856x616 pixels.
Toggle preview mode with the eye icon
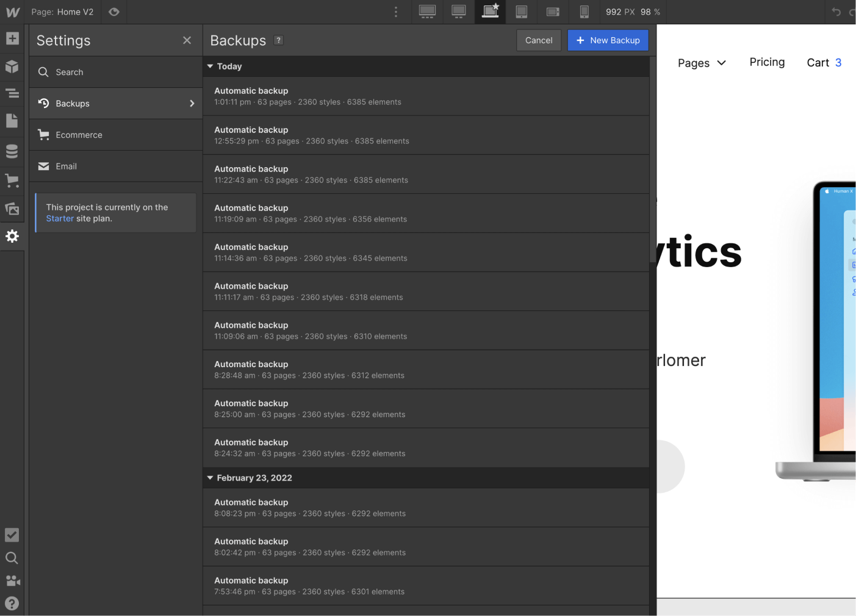point(113,12)
